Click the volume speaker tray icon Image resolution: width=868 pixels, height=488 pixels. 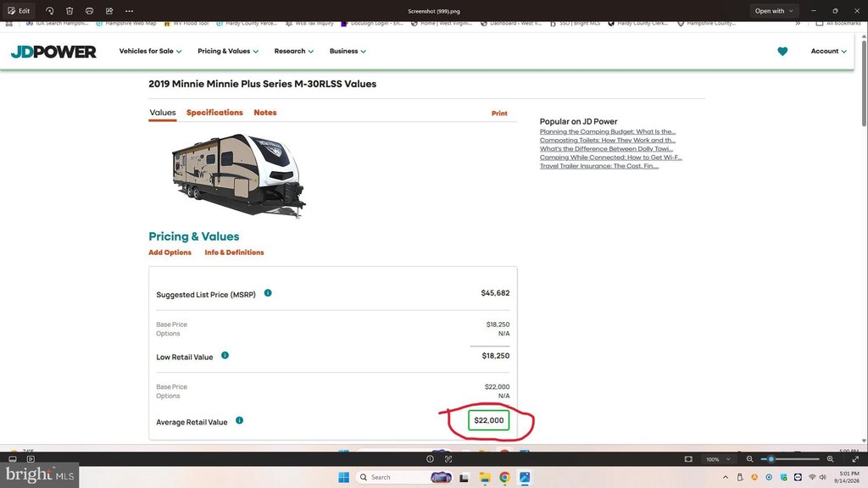click(822, 477)
